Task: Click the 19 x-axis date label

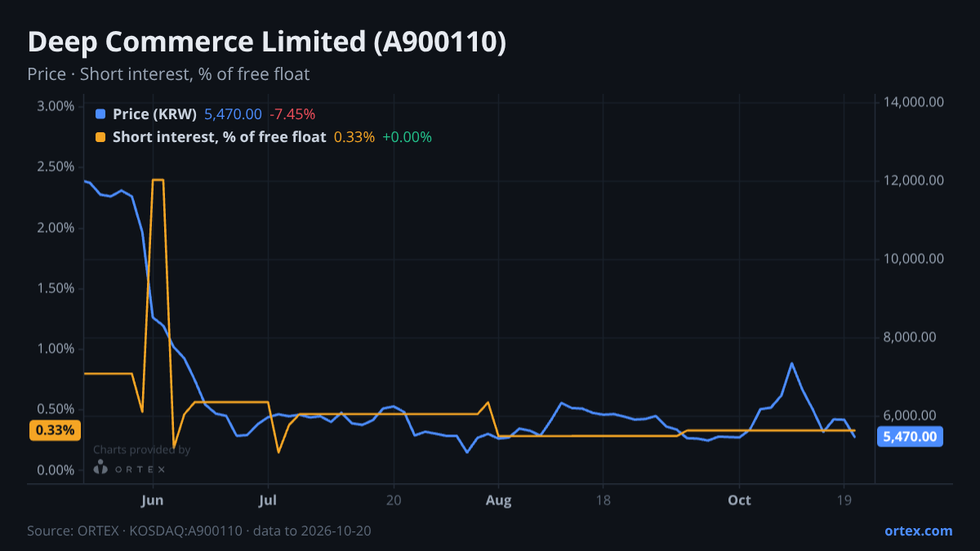Action: [x=844, y=500]
